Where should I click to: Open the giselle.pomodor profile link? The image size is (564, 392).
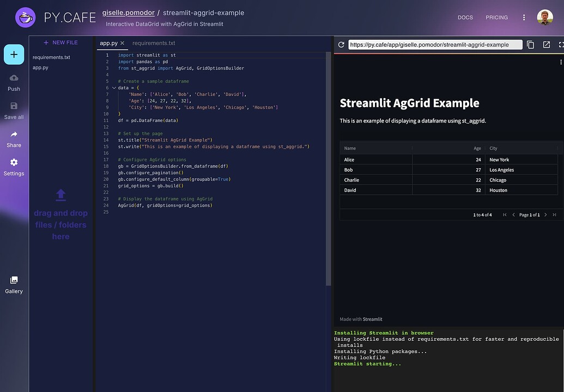[x=129, y=13]
